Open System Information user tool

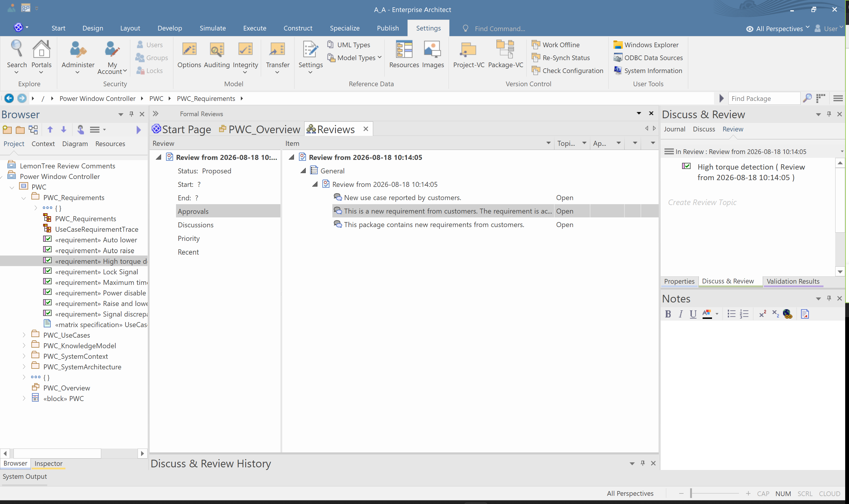point(648,71)
